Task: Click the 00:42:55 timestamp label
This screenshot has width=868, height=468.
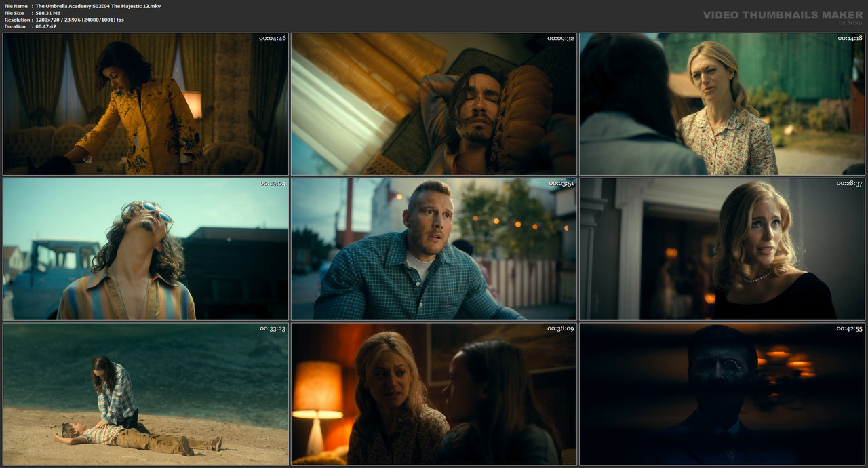Action: point(849,328)
